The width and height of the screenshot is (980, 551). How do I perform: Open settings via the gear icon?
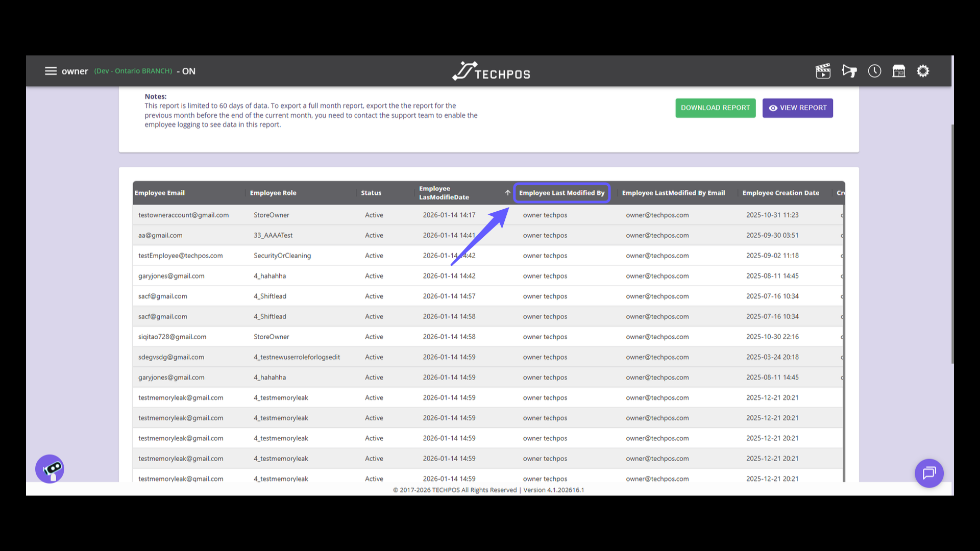tap(923, 71)
